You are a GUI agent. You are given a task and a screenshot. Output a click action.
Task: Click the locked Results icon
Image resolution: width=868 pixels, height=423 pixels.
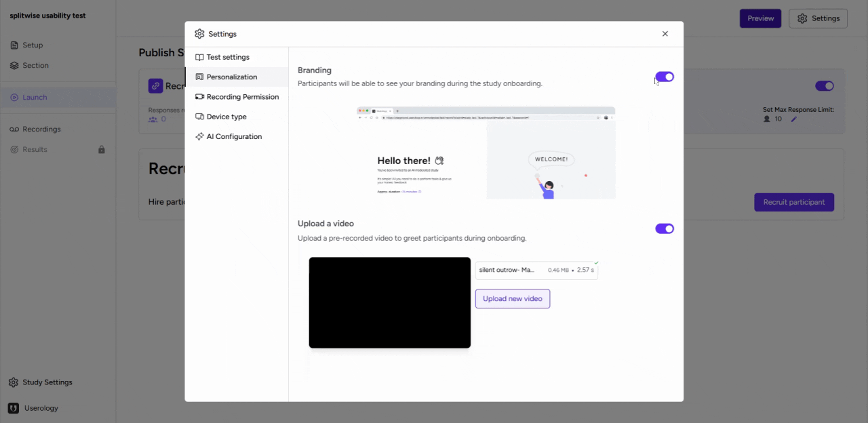pyautogui.click(x=14, y=149)
